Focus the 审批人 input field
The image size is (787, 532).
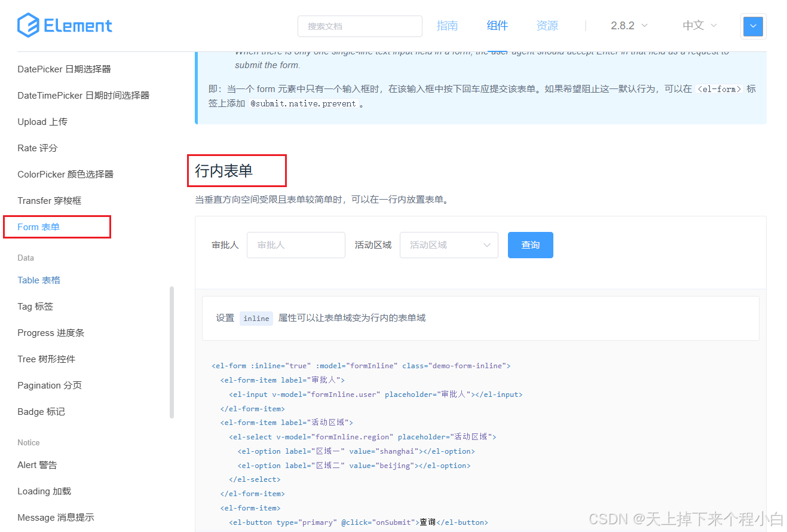(296, 245)
